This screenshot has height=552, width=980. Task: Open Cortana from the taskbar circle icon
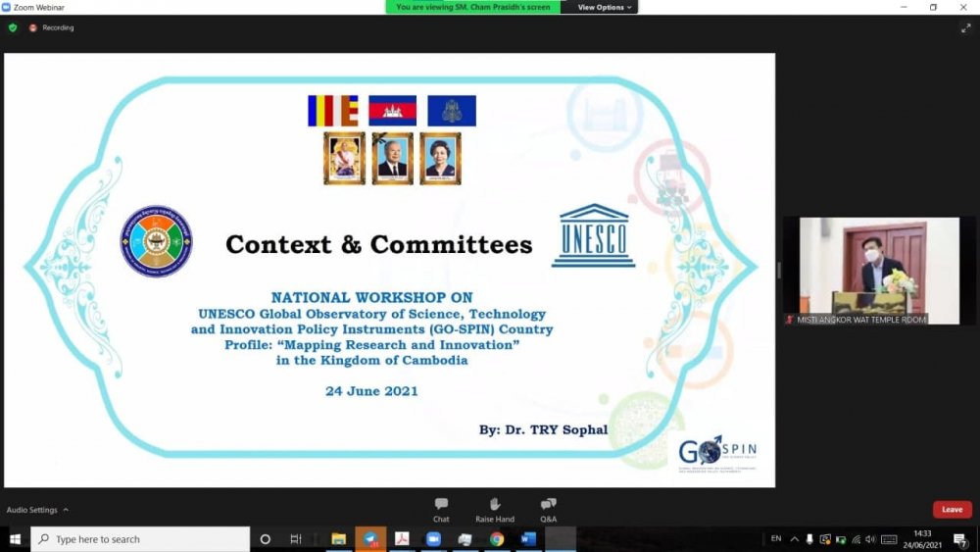pos(265,539)
